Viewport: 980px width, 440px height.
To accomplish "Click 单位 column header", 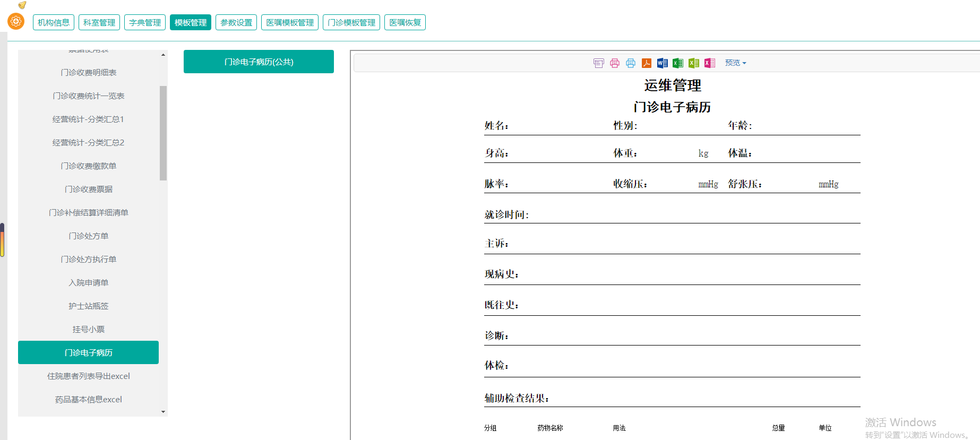I will [825, 428].
